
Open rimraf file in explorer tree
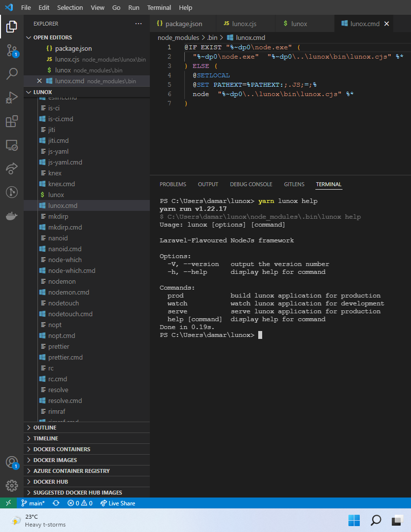coord(87,411)
